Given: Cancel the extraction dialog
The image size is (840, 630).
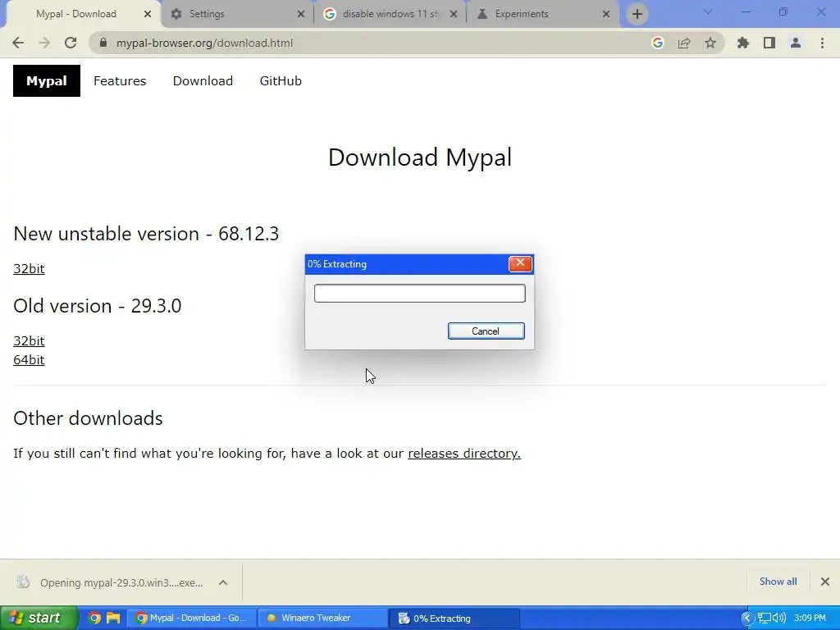Looking at the screenshot, I should pos(486,331).
